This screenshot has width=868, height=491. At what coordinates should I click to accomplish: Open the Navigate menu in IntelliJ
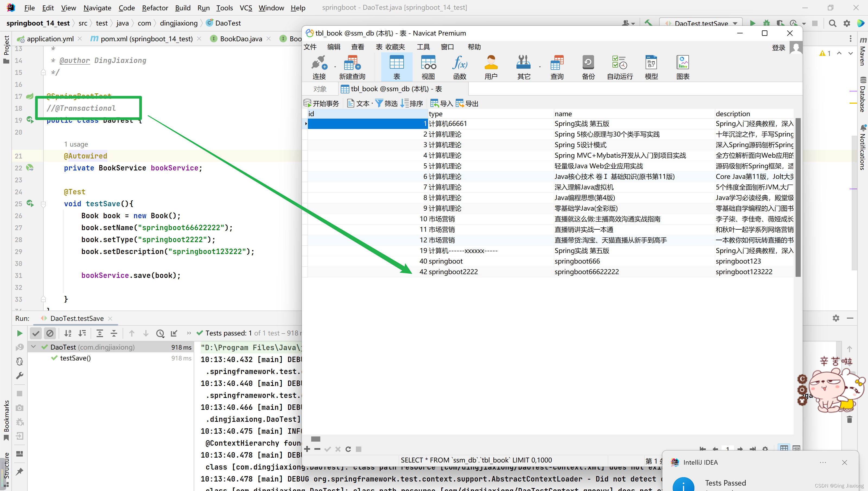[x=97, y=8]
